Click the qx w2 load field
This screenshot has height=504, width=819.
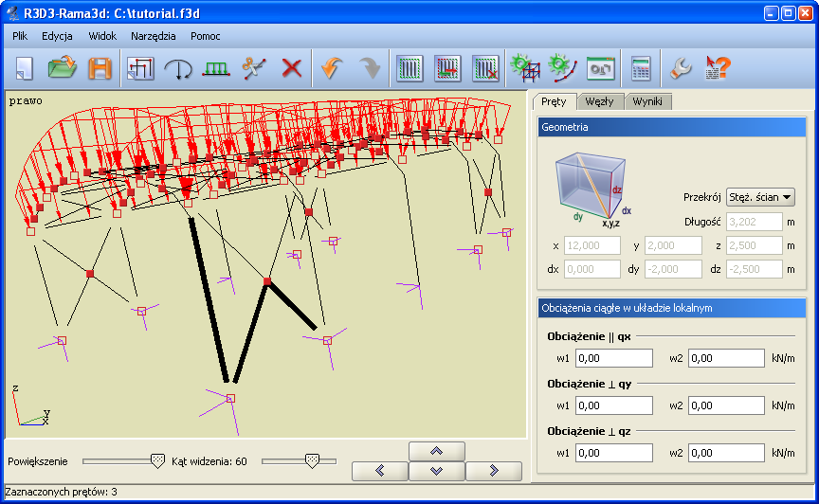[x=726, y=358]
